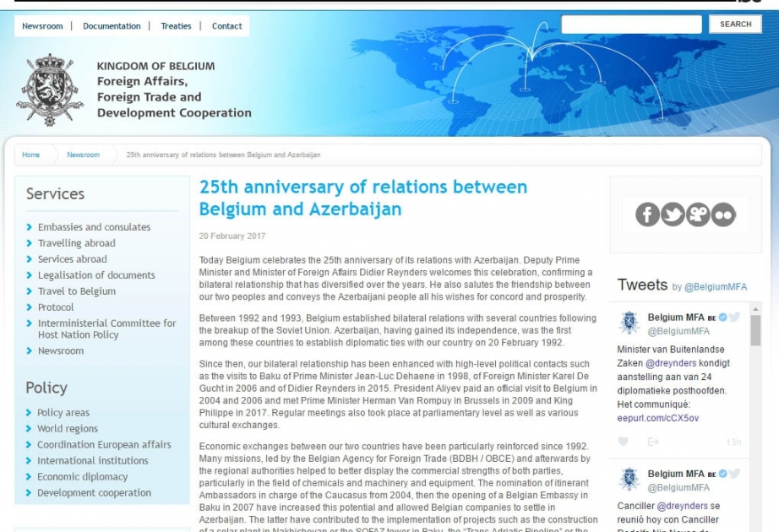Open eepurl.com/cCX5ov link in tweet
The width and height of the screenshot is (779, 532).
[x=658, y=418]
